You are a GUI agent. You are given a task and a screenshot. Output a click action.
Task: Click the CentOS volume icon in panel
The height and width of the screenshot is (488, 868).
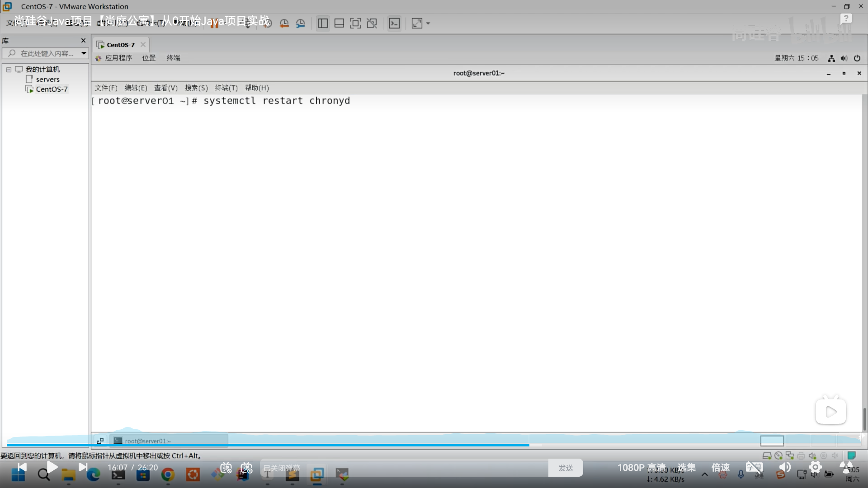844,58
